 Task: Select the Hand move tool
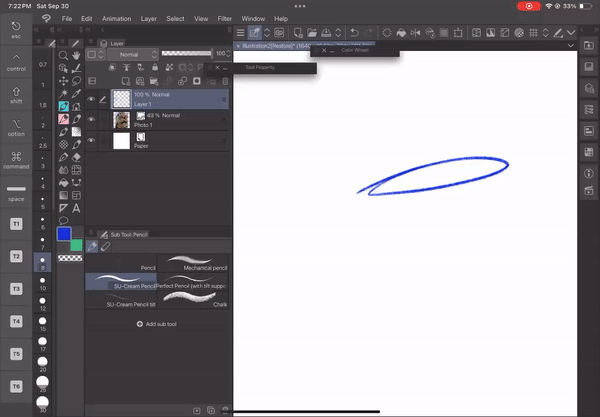click(77, 55)
